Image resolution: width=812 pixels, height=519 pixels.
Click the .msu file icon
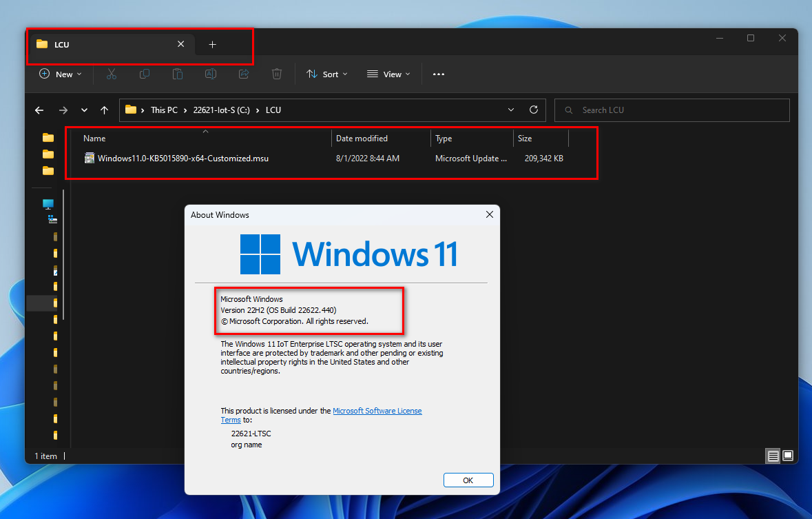(90, 158)
